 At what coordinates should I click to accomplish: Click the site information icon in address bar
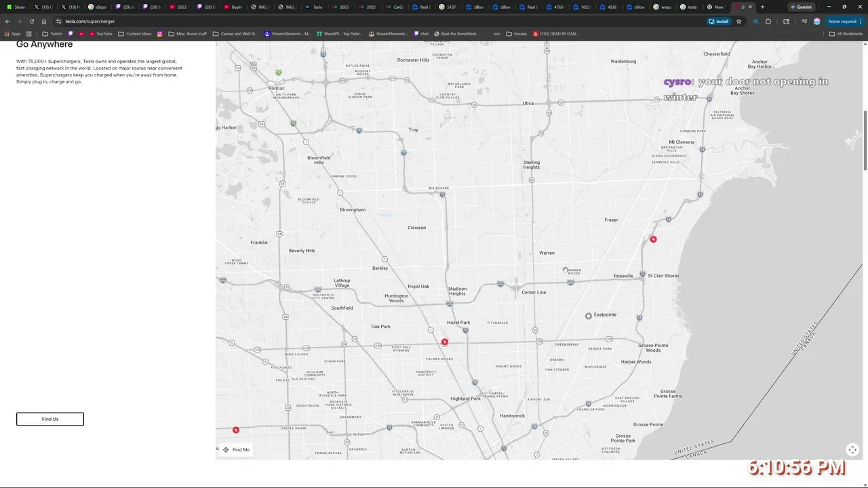[59, 21]
